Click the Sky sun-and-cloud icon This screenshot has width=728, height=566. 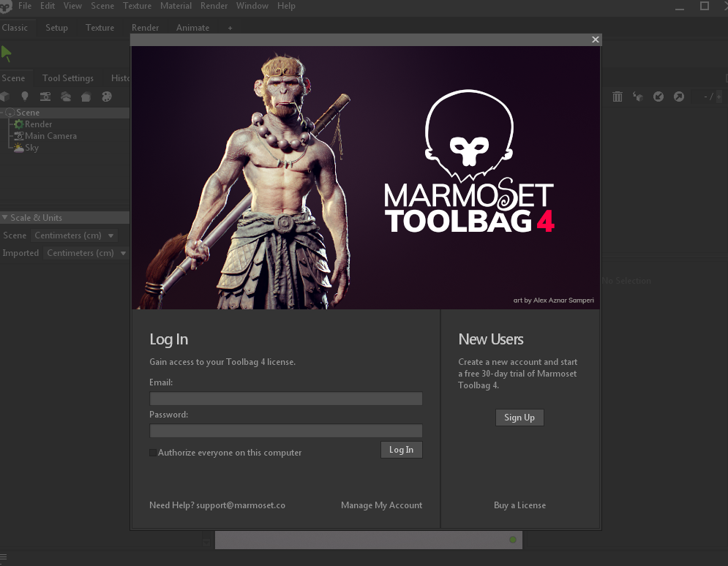(x=18, y=148)
